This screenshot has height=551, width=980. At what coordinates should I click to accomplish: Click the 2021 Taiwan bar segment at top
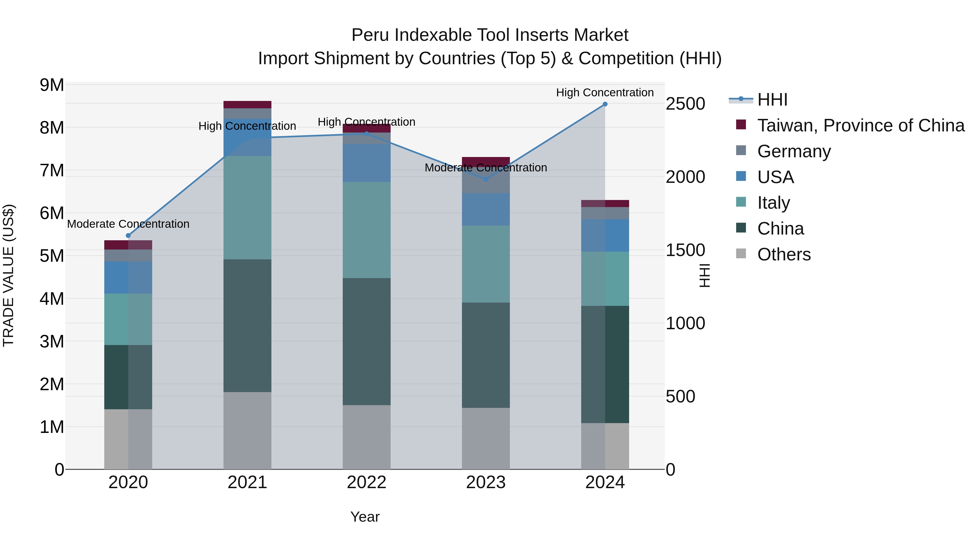[247, 104]
